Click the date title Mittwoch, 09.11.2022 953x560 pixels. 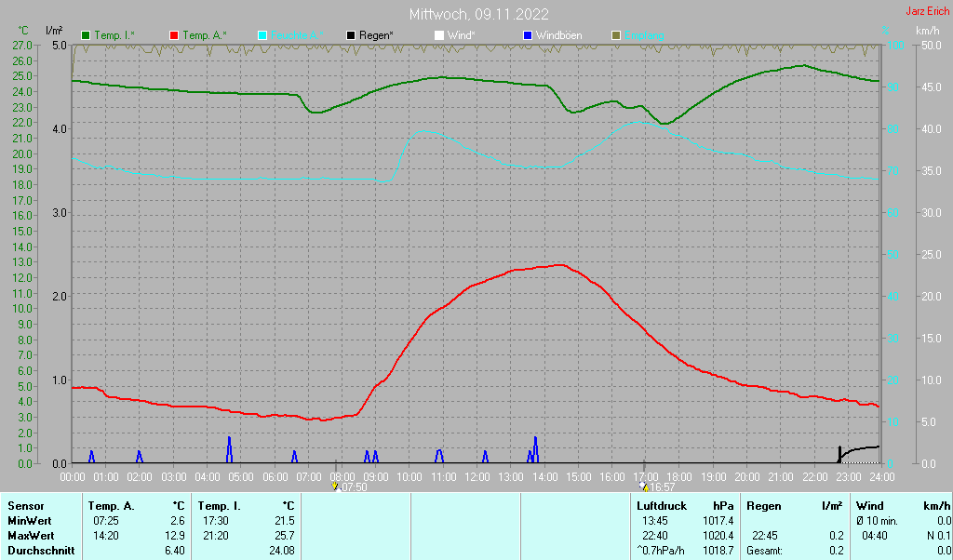[478, 14]
